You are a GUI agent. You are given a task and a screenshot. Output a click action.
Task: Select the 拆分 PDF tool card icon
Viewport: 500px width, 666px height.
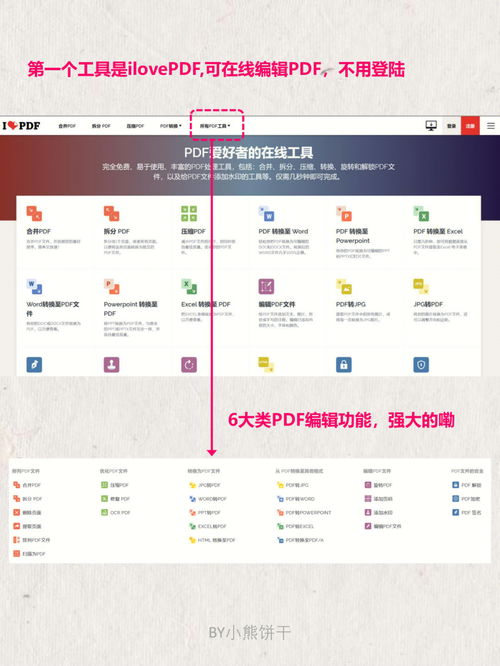coord(111,213)
